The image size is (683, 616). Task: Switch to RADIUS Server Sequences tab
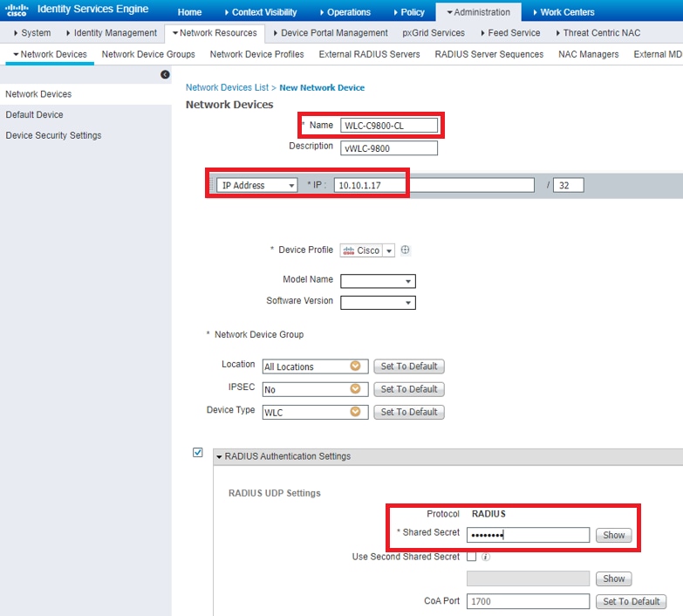[x=489, y=54]
